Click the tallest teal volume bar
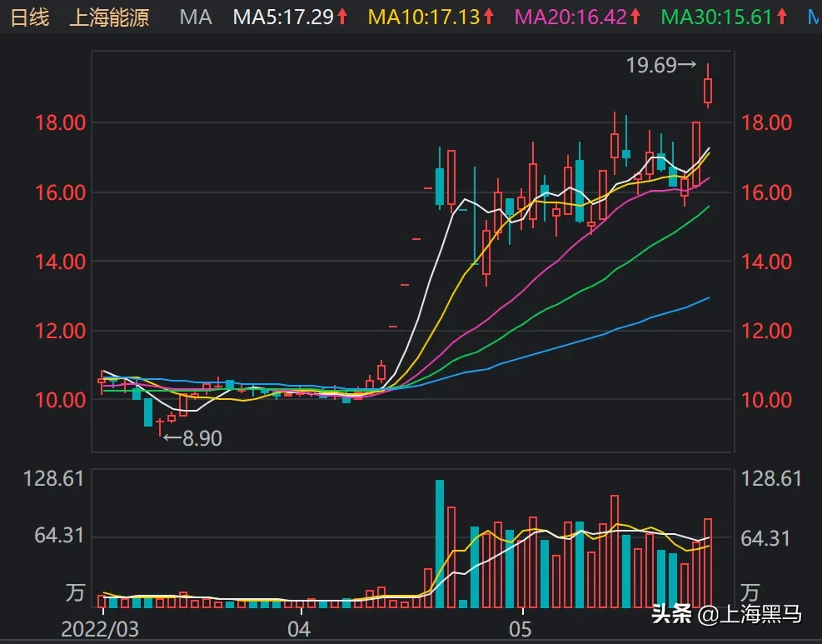This screenshot has height=644, width=822. click(x=439, y=543)
